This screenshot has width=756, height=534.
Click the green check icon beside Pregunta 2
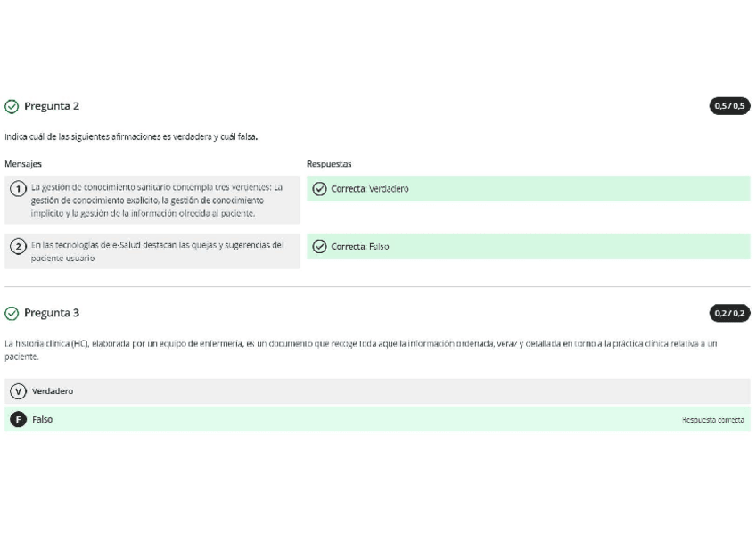tap(12, 106)
